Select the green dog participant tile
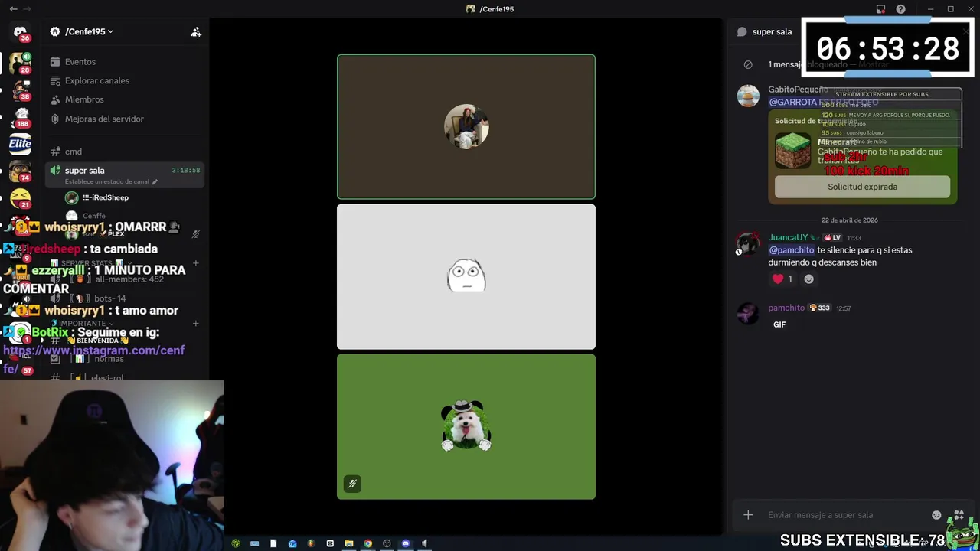980x551 pixels. click(466, 426)
